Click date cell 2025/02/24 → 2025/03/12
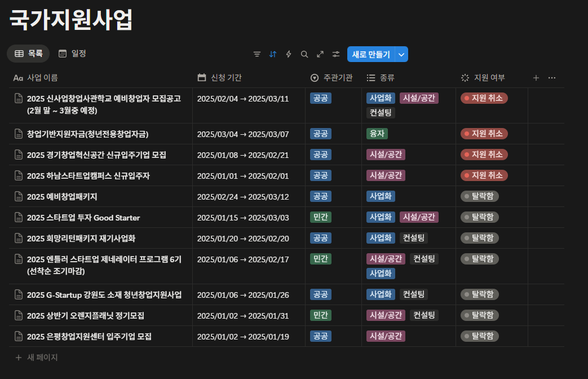 [243, 197]
